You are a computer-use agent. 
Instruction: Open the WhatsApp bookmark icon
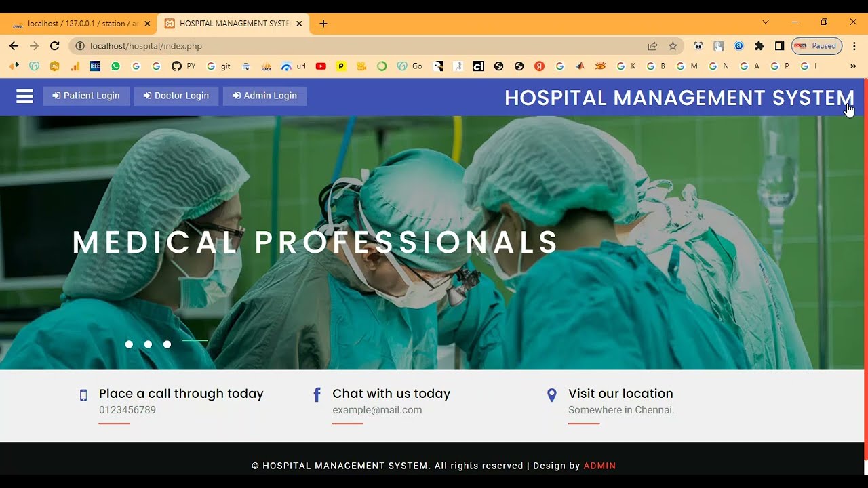pyautogui.click(x=115, y=66)
